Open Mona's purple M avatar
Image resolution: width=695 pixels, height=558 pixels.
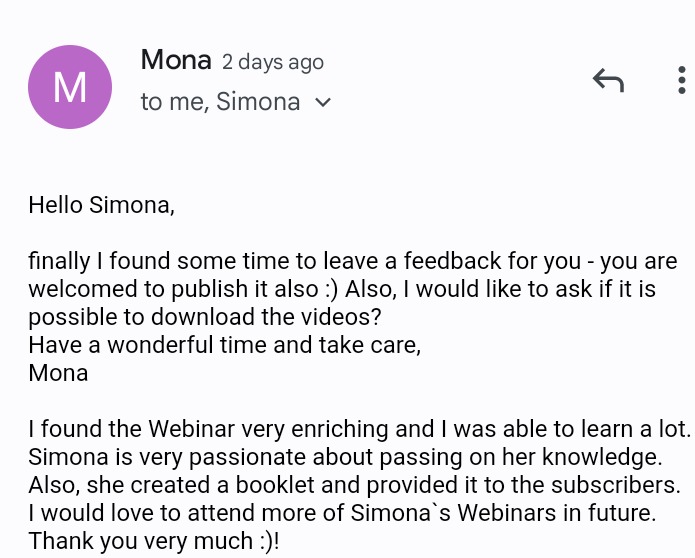click(70, 87)
